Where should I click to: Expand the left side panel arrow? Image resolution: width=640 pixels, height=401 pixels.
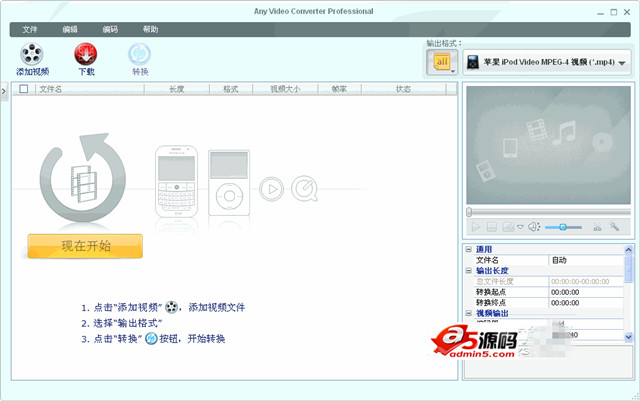(4, 91)
